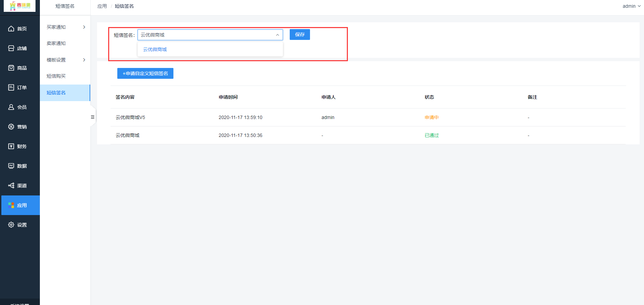This screenshot has height=305, width=644.
Task: Go to 首页 in main navigation
Action: click(22, 29)
